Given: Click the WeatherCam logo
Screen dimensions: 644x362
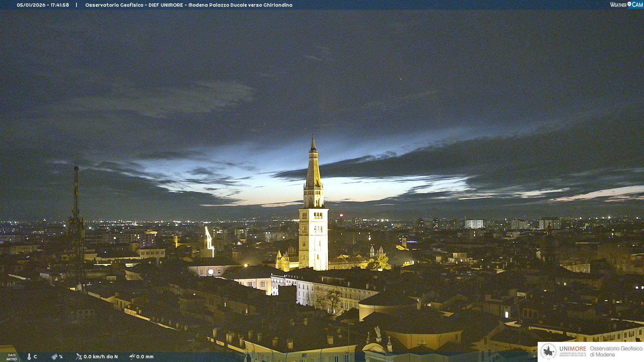Looking at the screenshot, I should 626,5.
